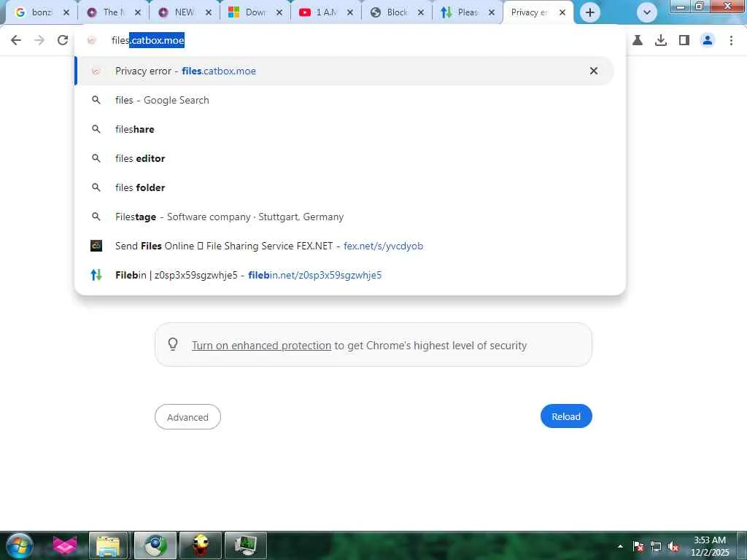
Task: Open the monitor icon taskbar app
Action: tap(245, 545)
